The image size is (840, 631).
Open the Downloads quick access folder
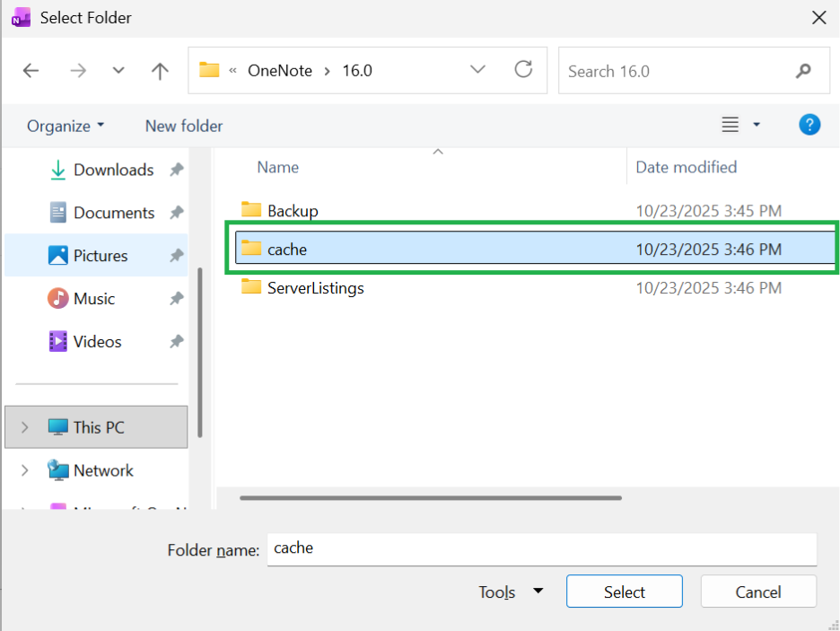pos(114,170)
